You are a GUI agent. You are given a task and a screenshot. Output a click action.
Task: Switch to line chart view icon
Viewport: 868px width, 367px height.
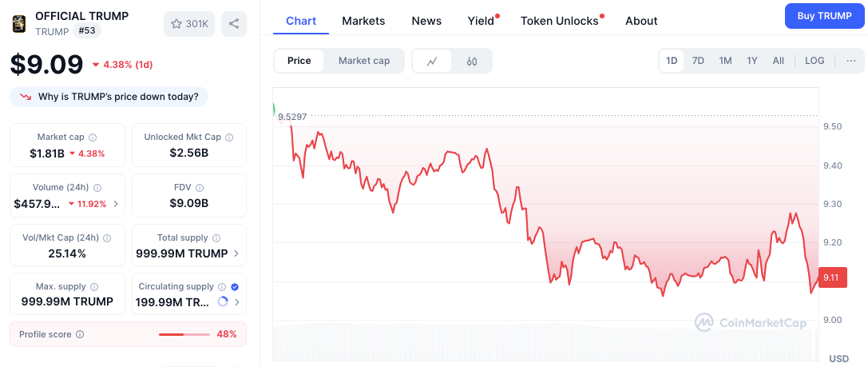coord(432,61)
